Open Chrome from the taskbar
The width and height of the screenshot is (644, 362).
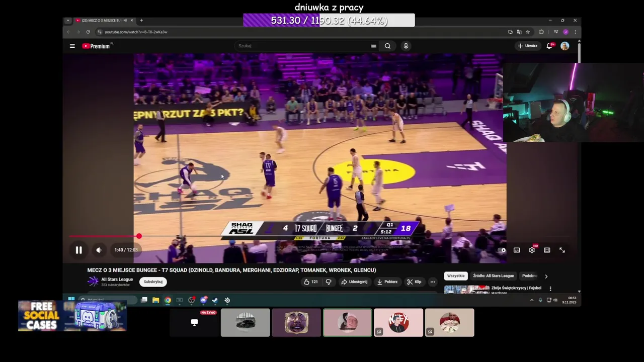tap(168, 300)
